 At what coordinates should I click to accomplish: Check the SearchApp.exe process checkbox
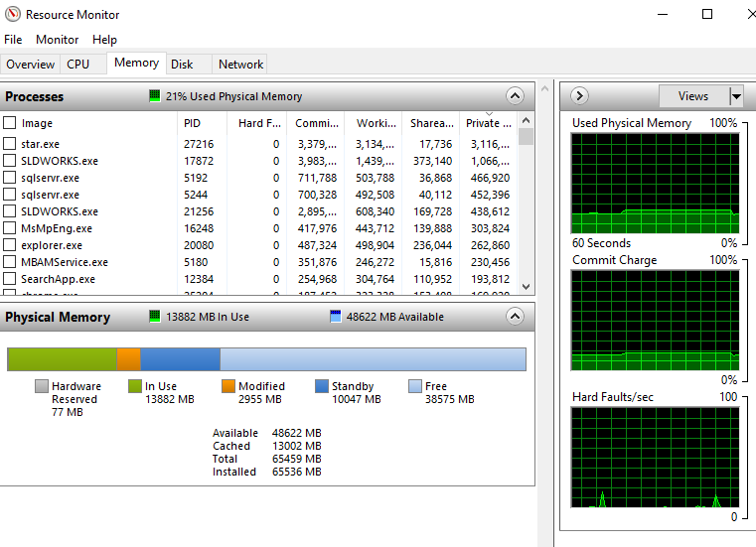9,279
